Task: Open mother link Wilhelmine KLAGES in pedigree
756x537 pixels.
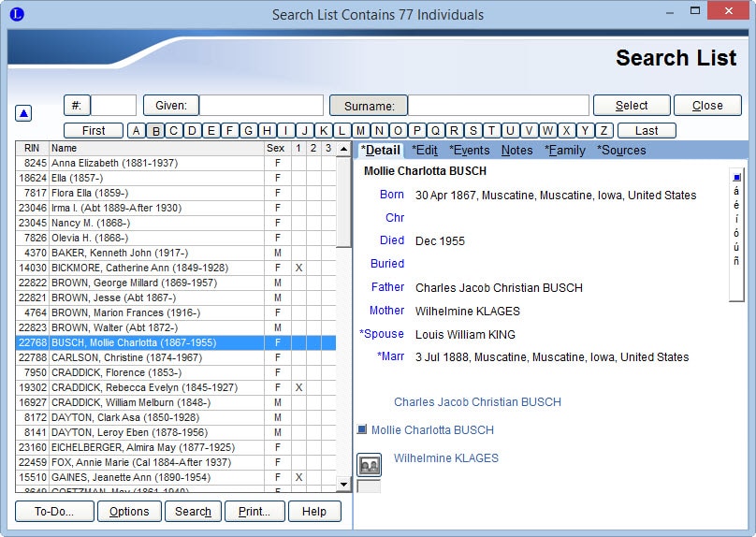Action: click(x=446, y=457)
